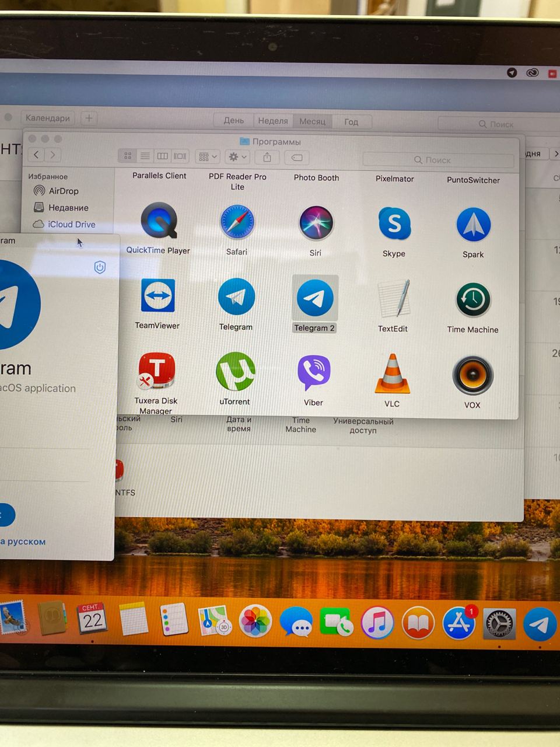Select Time Machine app icon in Finder
The width and height of the screenshot is (560, 747).
tap(473, 300)
